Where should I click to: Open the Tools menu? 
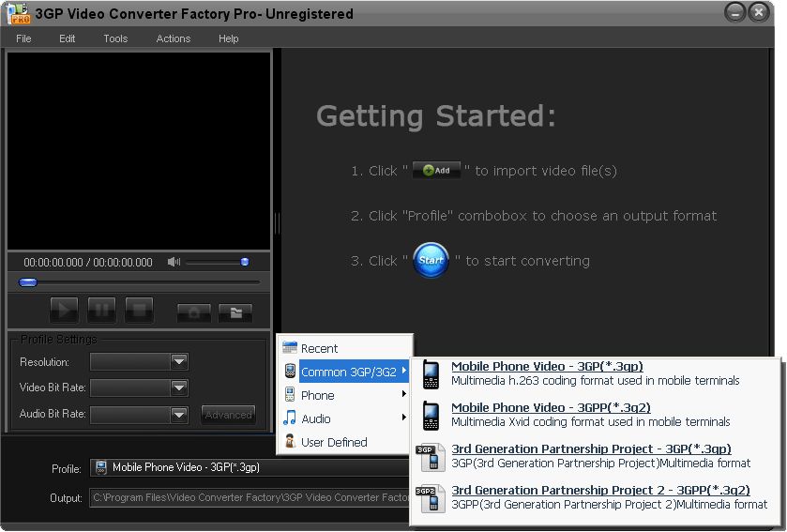[115, 38]
